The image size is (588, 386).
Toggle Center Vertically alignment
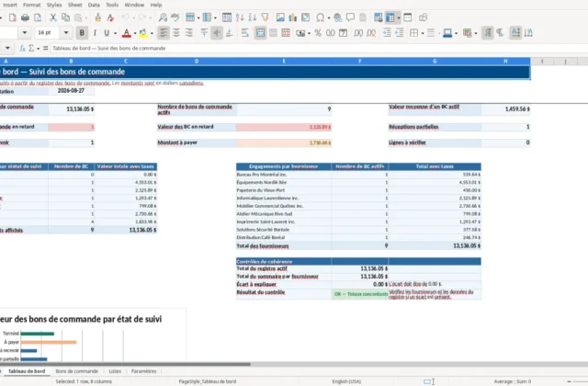click(x=217, y=33)
